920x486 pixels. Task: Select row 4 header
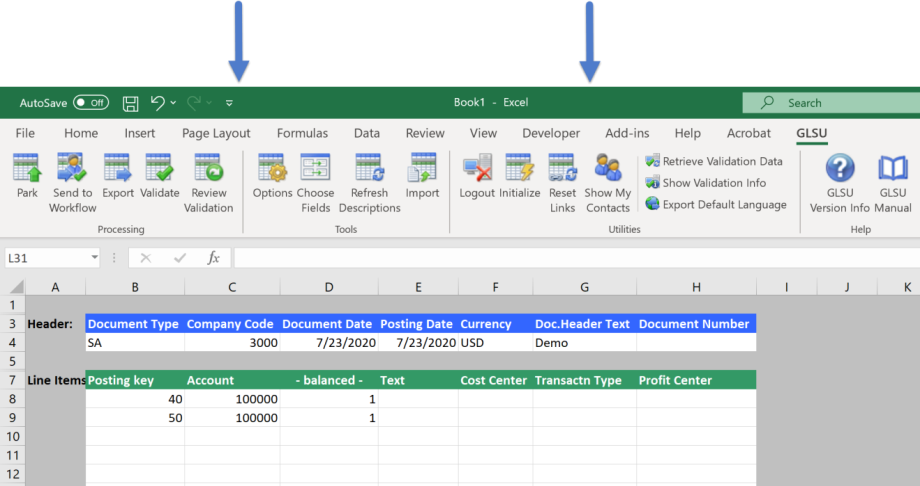click(x=12, y=343)
